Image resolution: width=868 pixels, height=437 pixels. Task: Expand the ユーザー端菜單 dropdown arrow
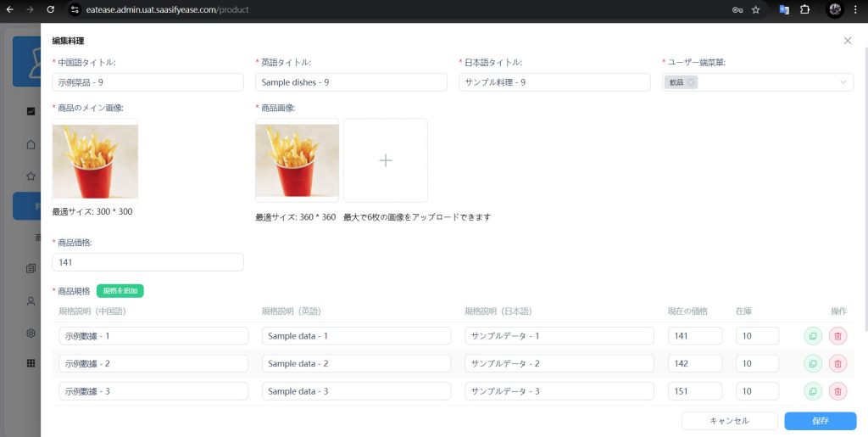click(843, 82)
